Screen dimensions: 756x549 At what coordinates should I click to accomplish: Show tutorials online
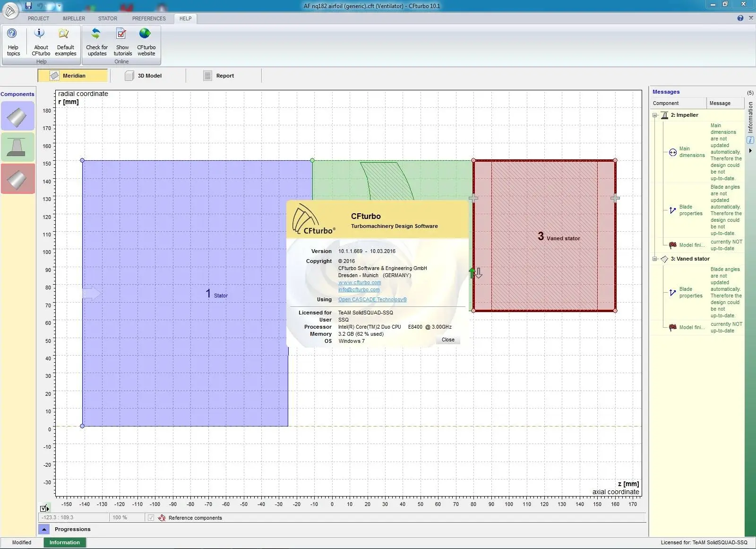pyautogui.click(x=122, y=42)
